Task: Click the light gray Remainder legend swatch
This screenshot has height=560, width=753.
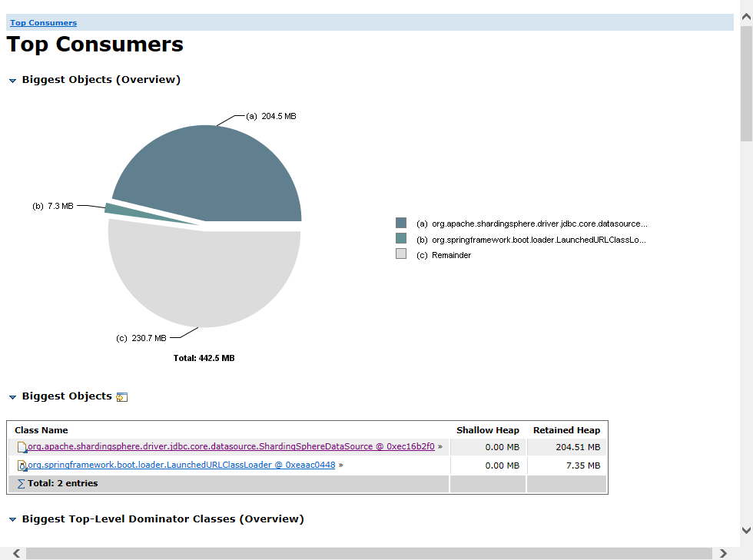Action: point(401,254)
